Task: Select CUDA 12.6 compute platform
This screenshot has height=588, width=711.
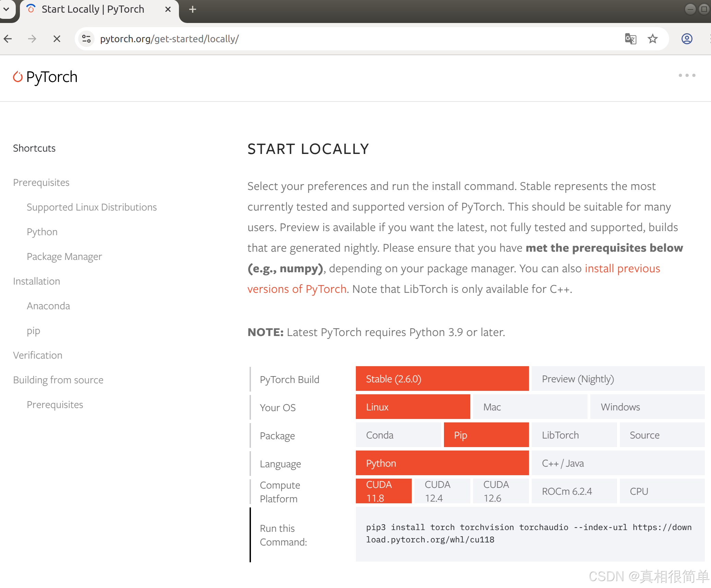Action: (501, 491)
